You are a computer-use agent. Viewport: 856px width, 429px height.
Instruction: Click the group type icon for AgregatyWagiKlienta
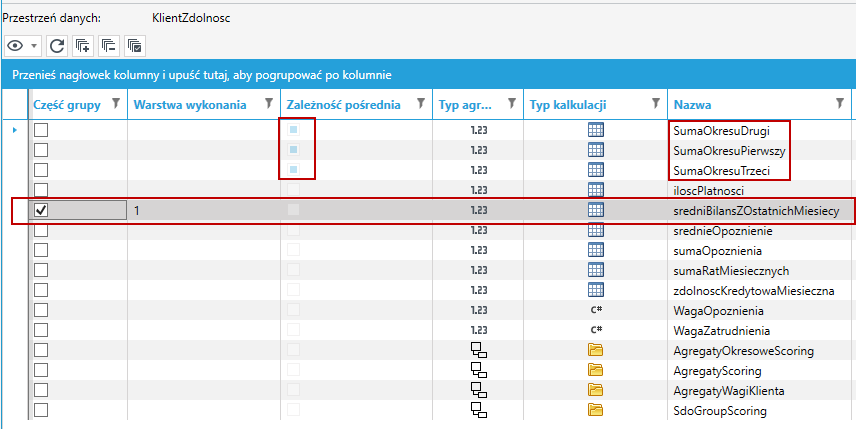479,390
